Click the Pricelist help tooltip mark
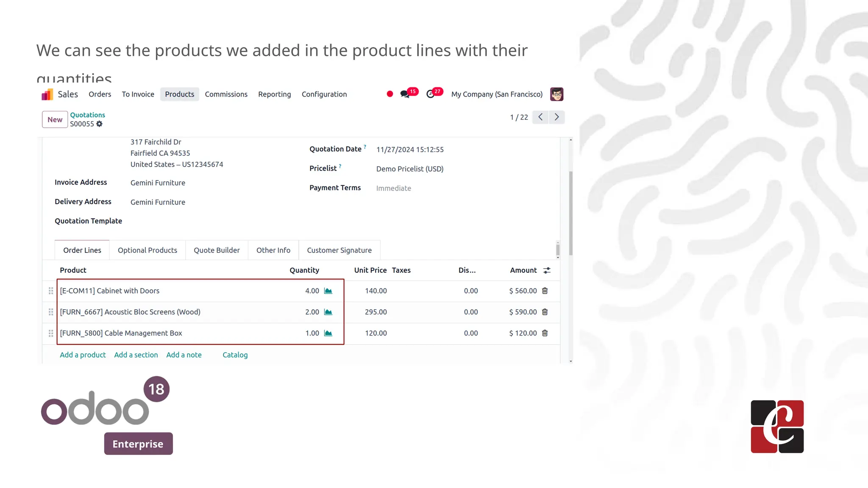 [340, 166]
